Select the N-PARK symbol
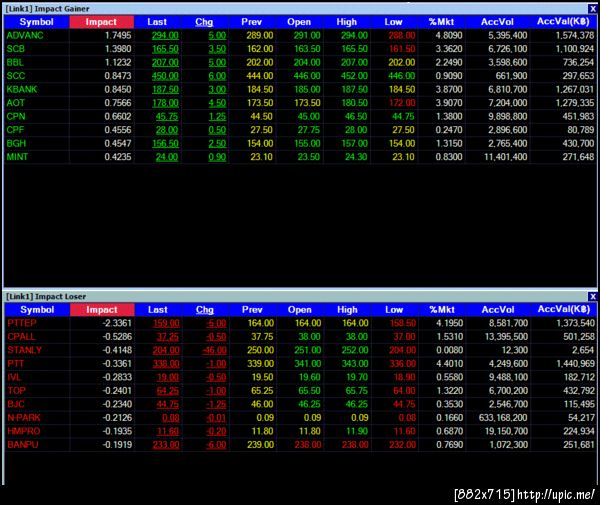 pos(24,418)
